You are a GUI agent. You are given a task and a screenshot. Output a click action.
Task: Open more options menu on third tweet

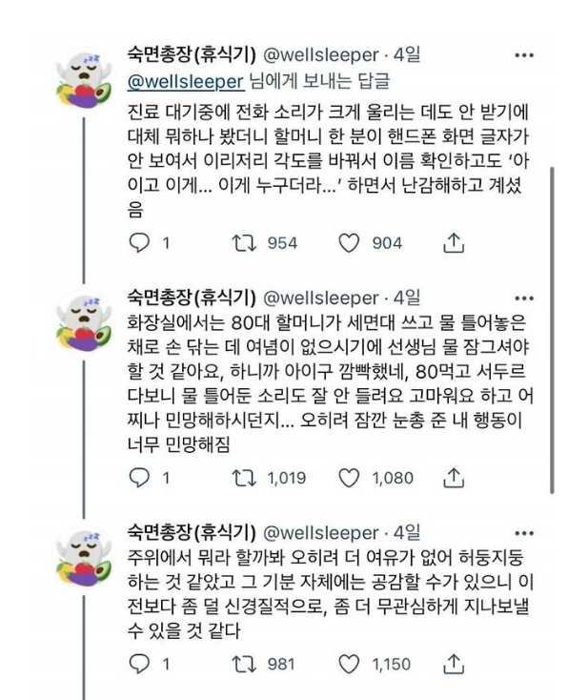[524, 533]
